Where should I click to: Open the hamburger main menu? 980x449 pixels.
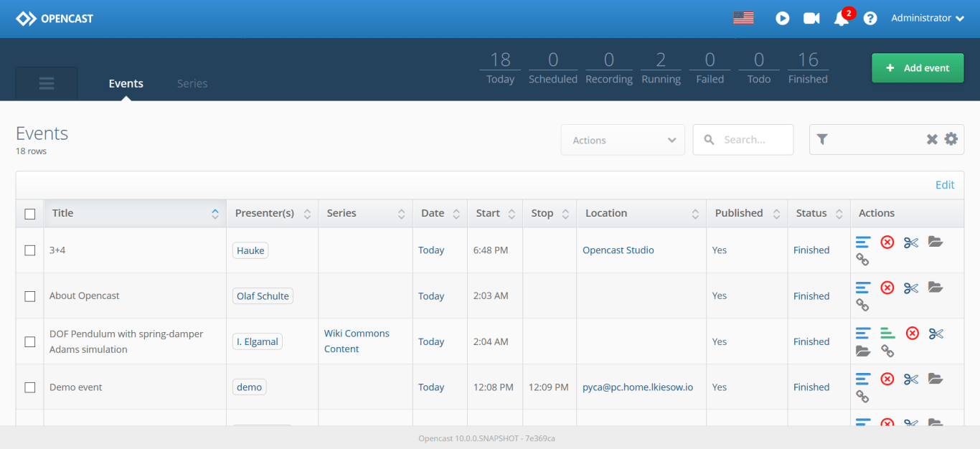[x=47, y=83]
